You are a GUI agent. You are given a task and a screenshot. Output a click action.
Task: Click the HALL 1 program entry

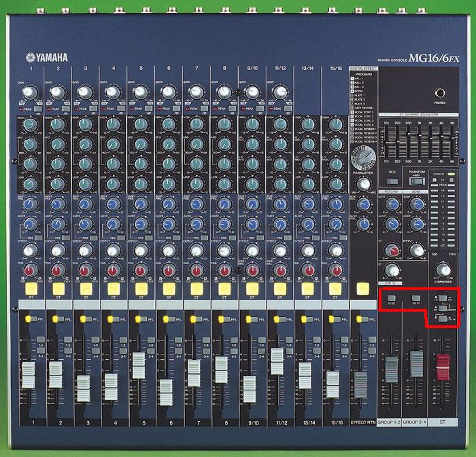357,78
